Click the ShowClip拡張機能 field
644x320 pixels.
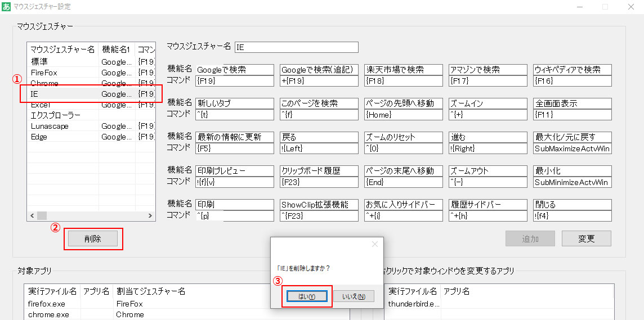[319, 204]
